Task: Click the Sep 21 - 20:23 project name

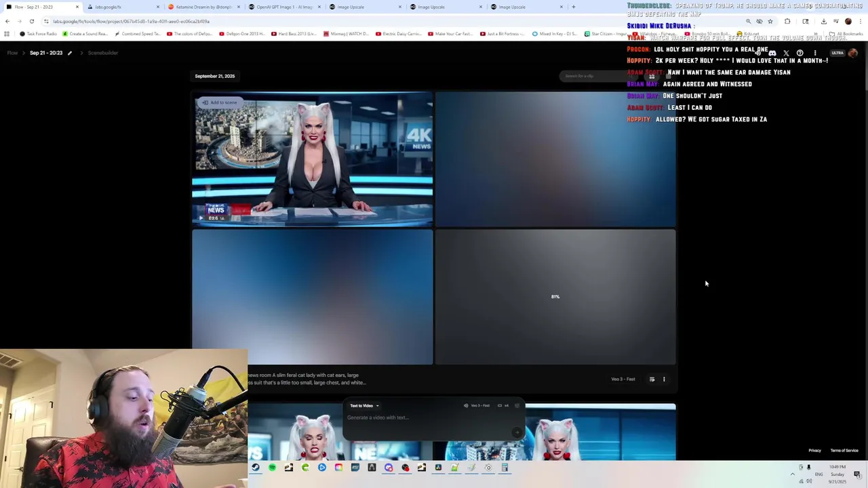Action: click(x=46, y=53)
